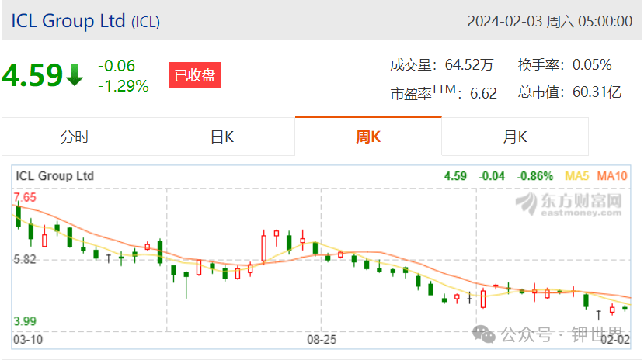This screenshot has height=360, width=644.
Task: Click the red 已收盘 status badge
Action: click(x=195, y=75)
